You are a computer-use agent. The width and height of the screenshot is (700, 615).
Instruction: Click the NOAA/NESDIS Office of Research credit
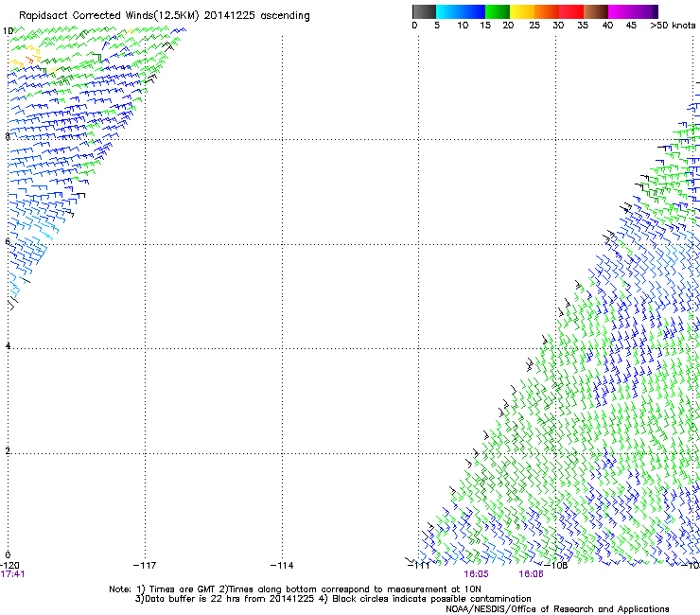557,609
